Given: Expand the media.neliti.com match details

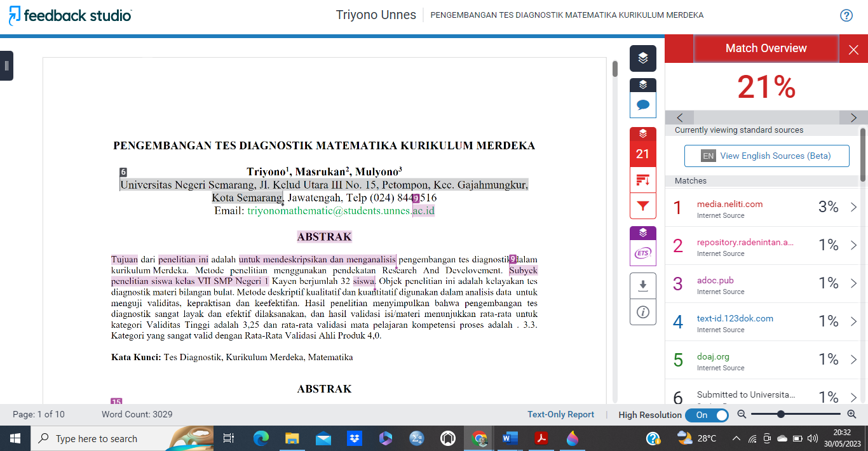Looking at the screenshot, I should click(x=853, y=207).
